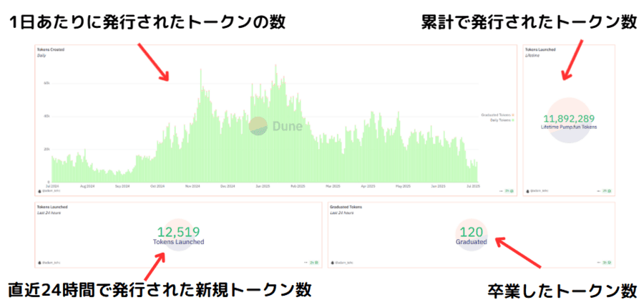Screen dimensions: 644x305
Task: Click the Apr 2025 x-axis label
Action: click(x=368, y=186)
